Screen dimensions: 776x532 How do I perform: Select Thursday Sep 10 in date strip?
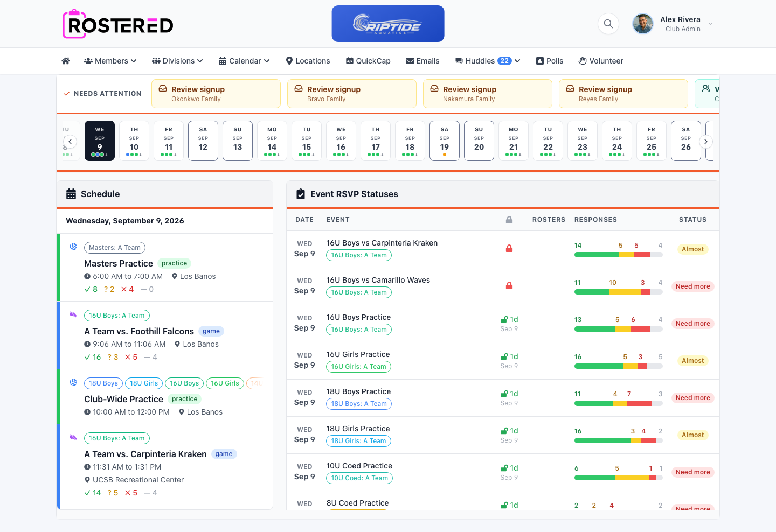(x=134, y=141)
